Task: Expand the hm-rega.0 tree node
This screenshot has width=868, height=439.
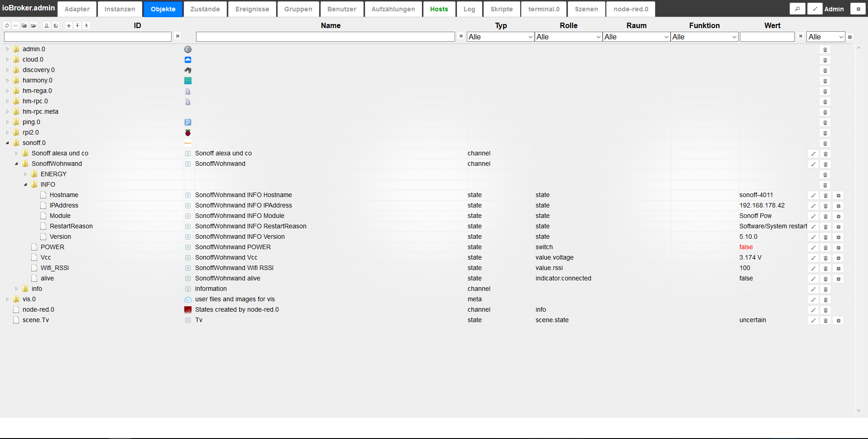Action: click(x=7, y=91)
